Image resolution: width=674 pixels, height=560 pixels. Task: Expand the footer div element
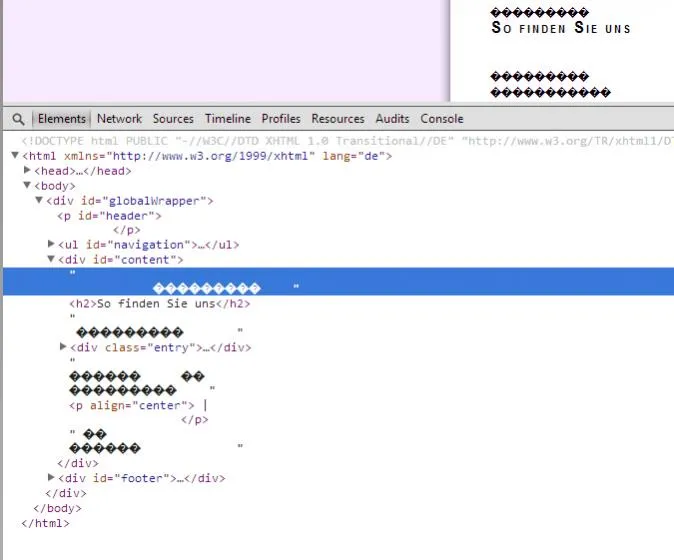[x=51, y=477]
